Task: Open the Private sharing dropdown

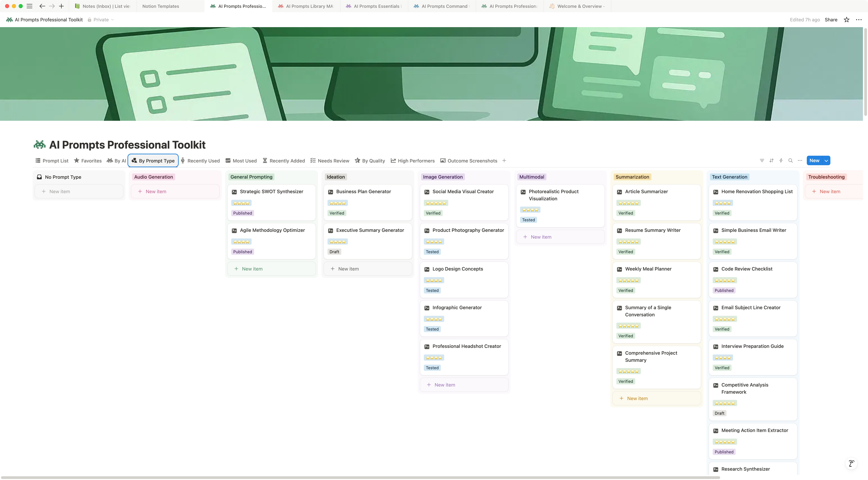Action: tap(101, 20)
